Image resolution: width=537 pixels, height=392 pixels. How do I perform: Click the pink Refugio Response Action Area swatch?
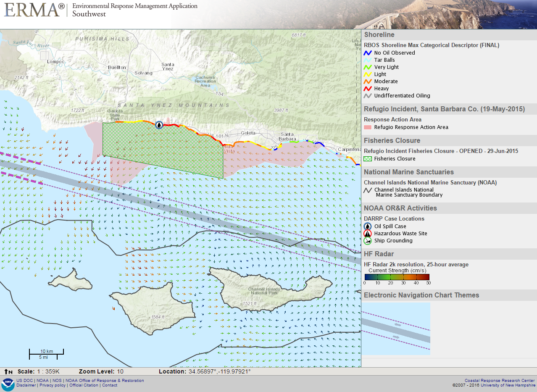coord(368,127)
